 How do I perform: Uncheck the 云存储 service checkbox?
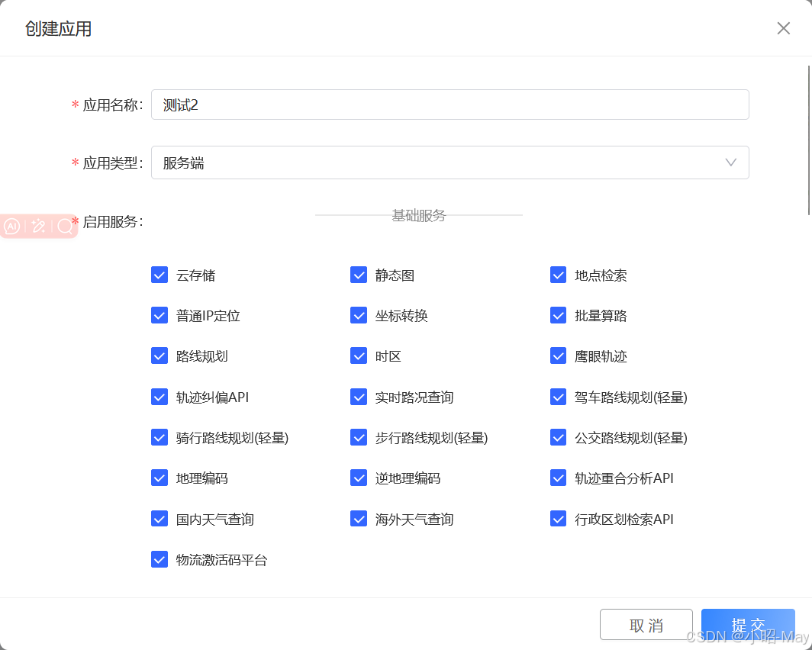tap(159, 275)
